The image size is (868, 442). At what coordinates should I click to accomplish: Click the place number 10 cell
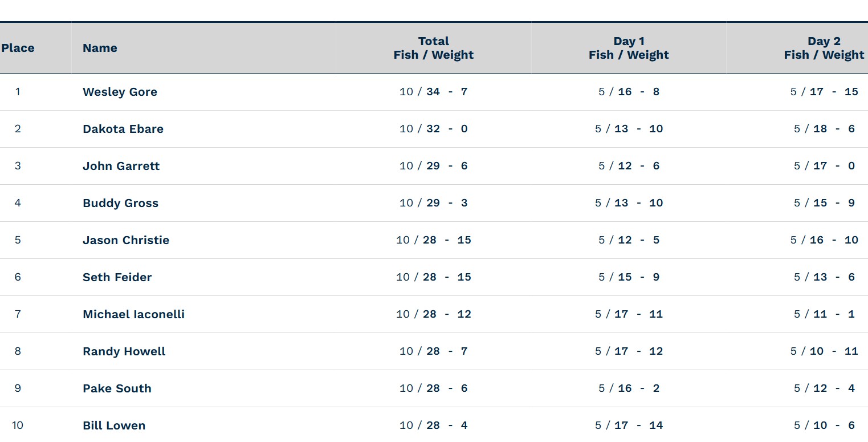[18, 425]
